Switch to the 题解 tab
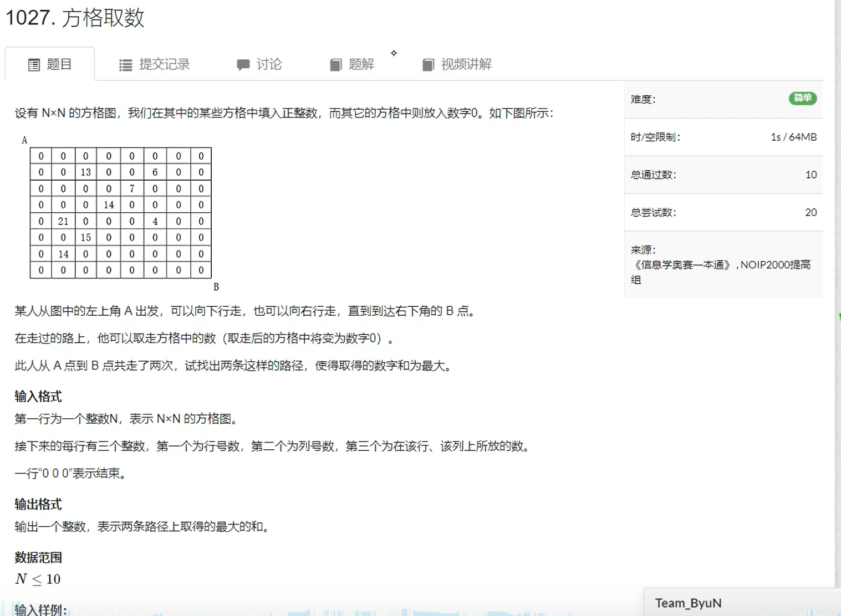This screenshot has height=616, width=841. (x=352, y=64)
